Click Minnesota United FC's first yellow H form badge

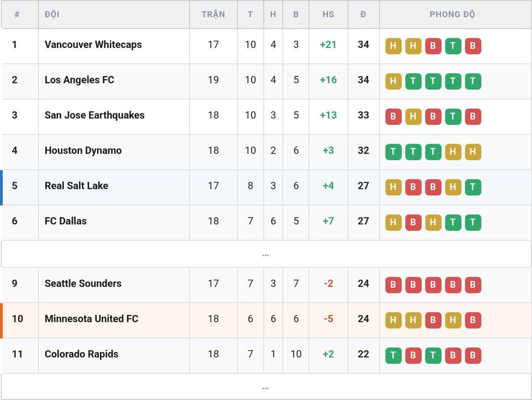pos(393,320)
